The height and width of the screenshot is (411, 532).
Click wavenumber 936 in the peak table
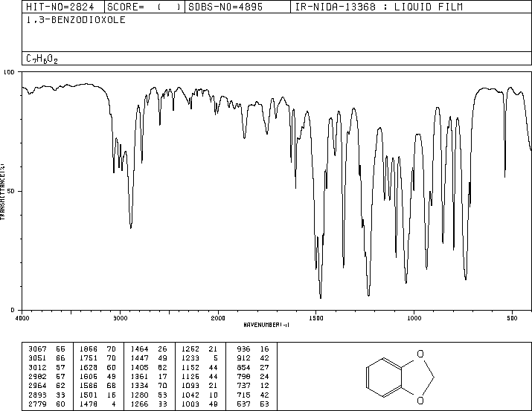(x=243, y=349)
